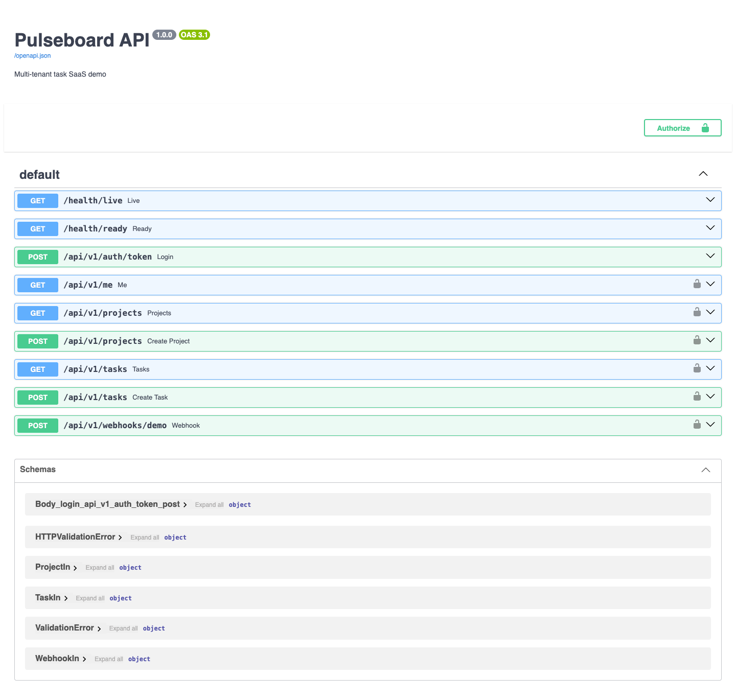
Task: Expand the GET /api/v1/me chevron
Action: [710, 284]
